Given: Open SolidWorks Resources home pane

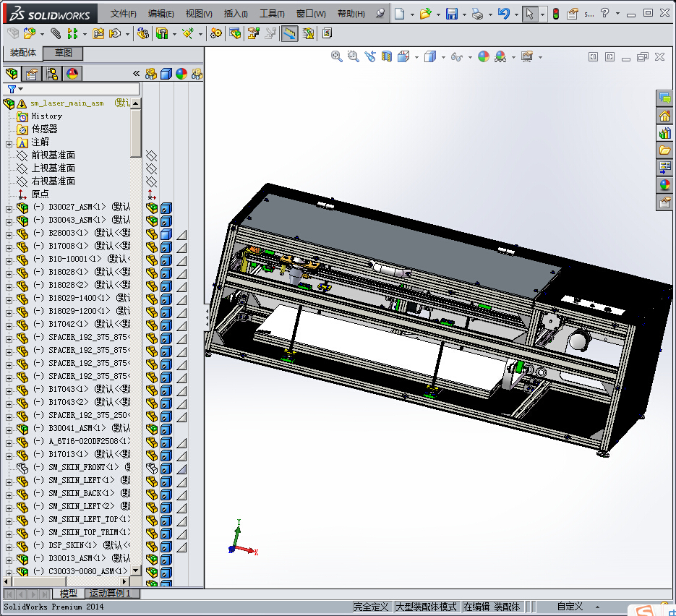Looking at the screenshot, I should click(x=664, y=116).
